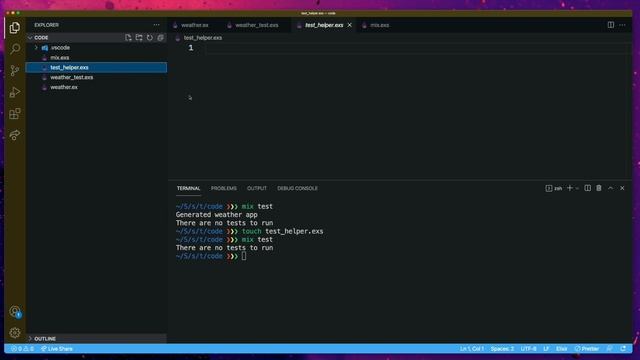This screenshot has width=640, height=360.
Task: Open the Extensions view
Action: (15, 113)
